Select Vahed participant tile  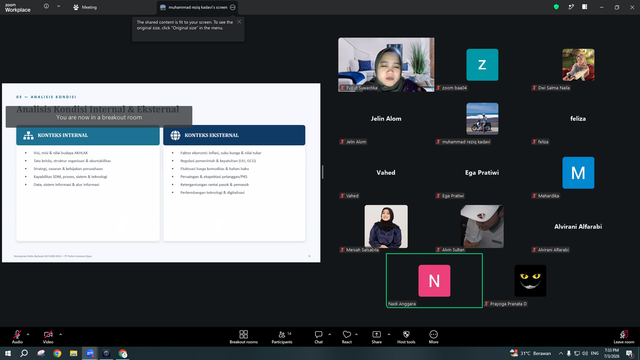pos(386,173)
